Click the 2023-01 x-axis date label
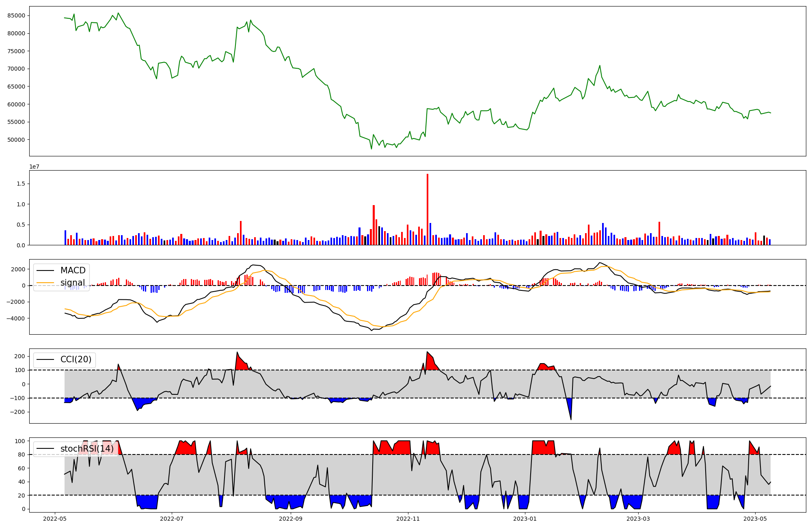This screenshot has height=528, width=812. (x=525, y=519)
